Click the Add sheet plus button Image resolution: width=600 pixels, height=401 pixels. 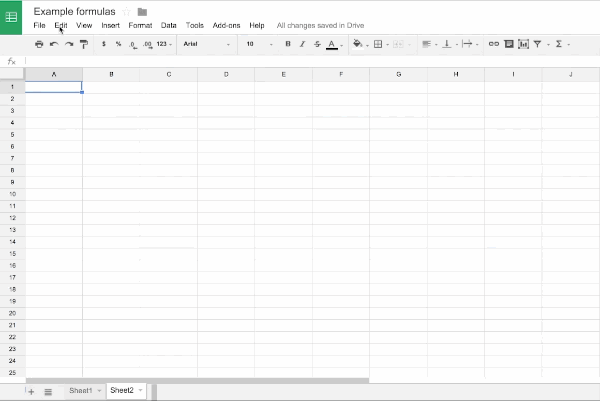[x=30, y=391]
